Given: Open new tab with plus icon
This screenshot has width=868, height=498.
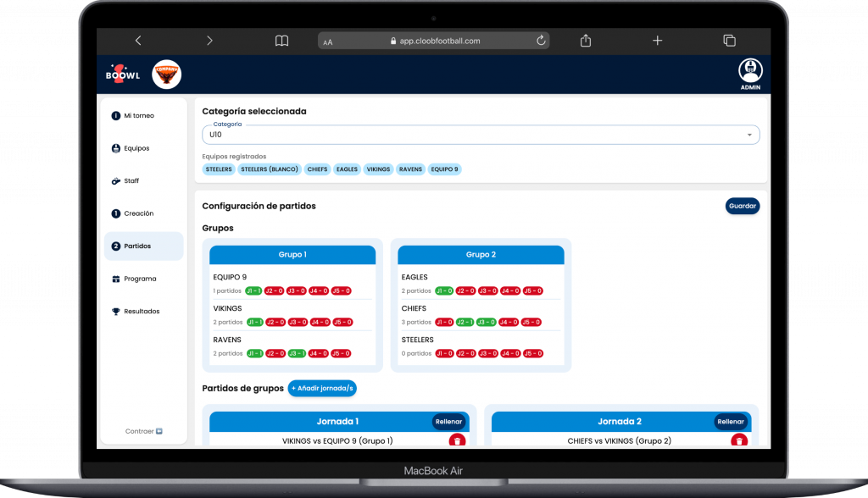Looking at the screenshot, I should (657, 41).
